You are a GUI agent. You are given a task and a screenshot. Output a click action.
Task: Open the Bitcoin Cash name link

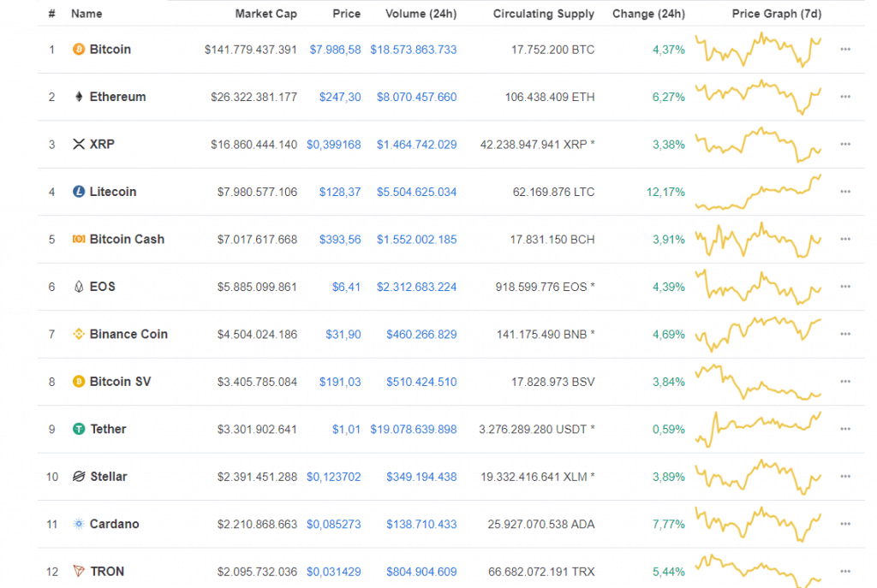(x=127, y=240)
